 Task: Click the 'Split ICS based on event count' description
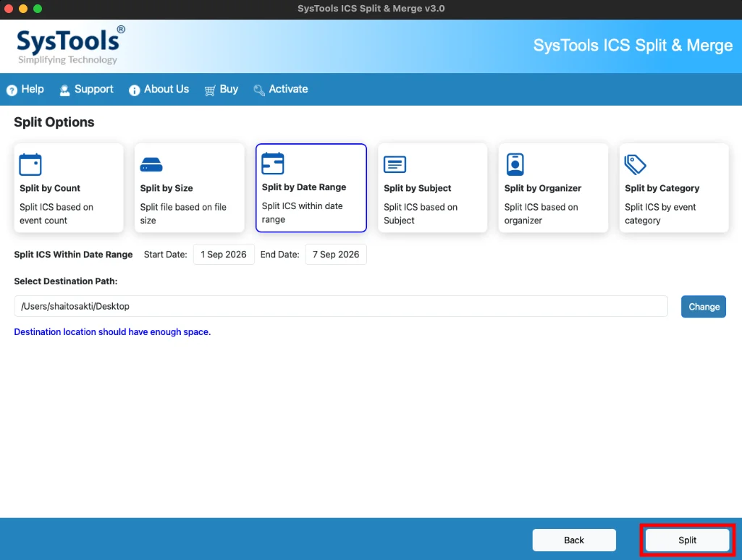(56, 213)
